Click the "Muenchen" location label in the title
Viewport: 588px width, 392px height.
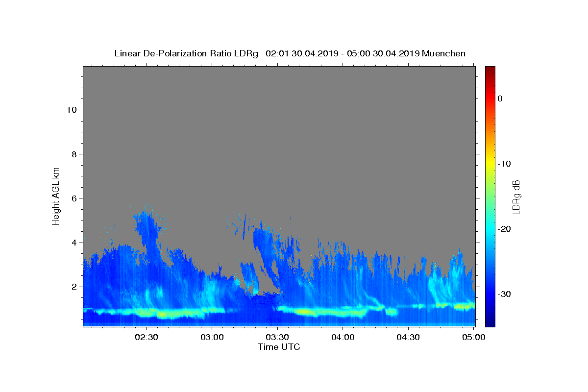tap(444, 53)
